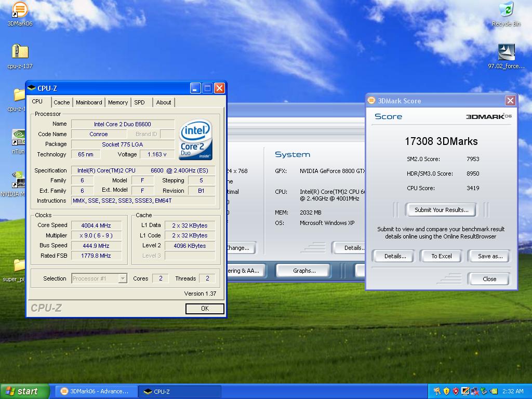Click the Voltage value 1.163 v
Screen dimensions: 532x399
click(157, 154)
